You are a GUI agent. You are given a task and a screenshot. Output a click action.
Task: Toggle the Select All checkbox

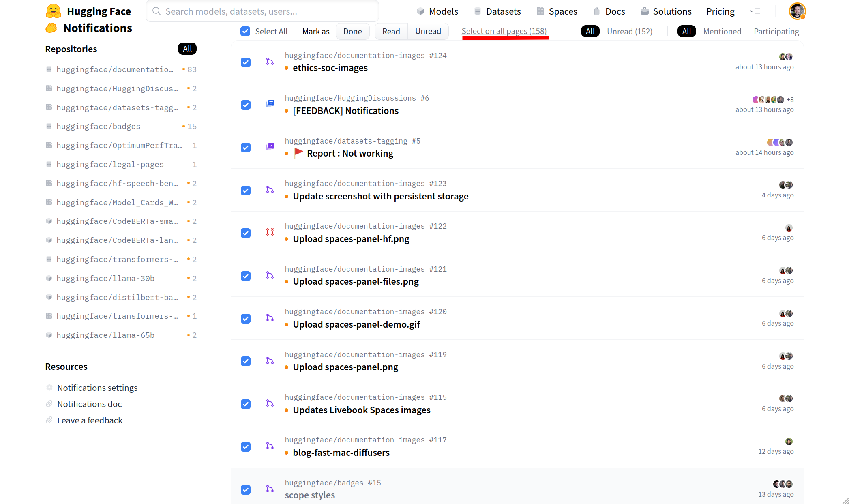[245, 32]
